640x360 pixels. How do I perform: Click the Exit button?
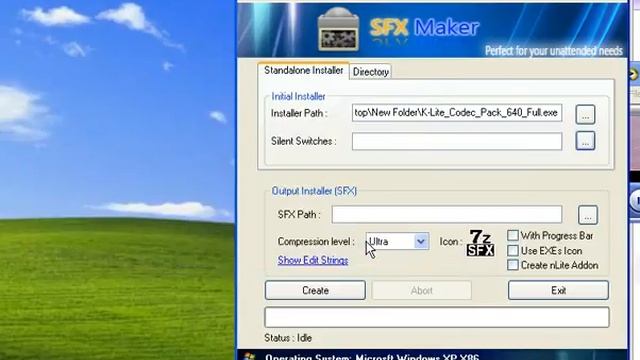[558, 290]
